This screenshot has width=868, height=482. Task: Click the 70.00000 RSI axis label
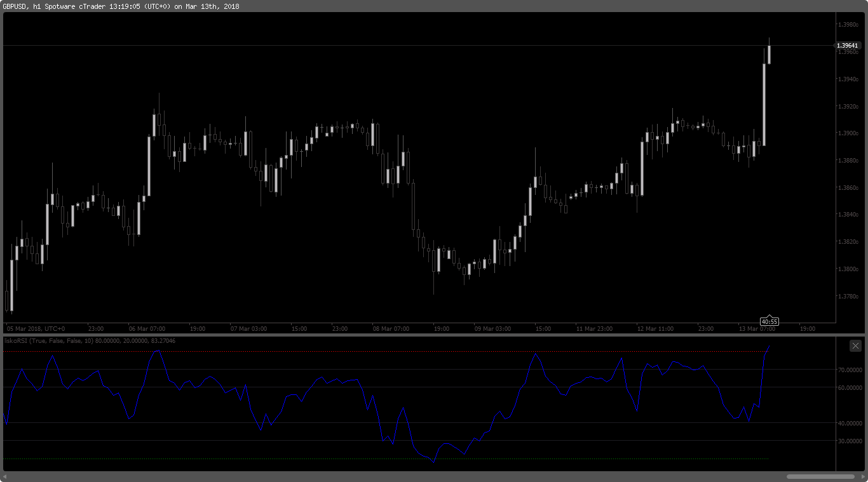tap(850, 370)
